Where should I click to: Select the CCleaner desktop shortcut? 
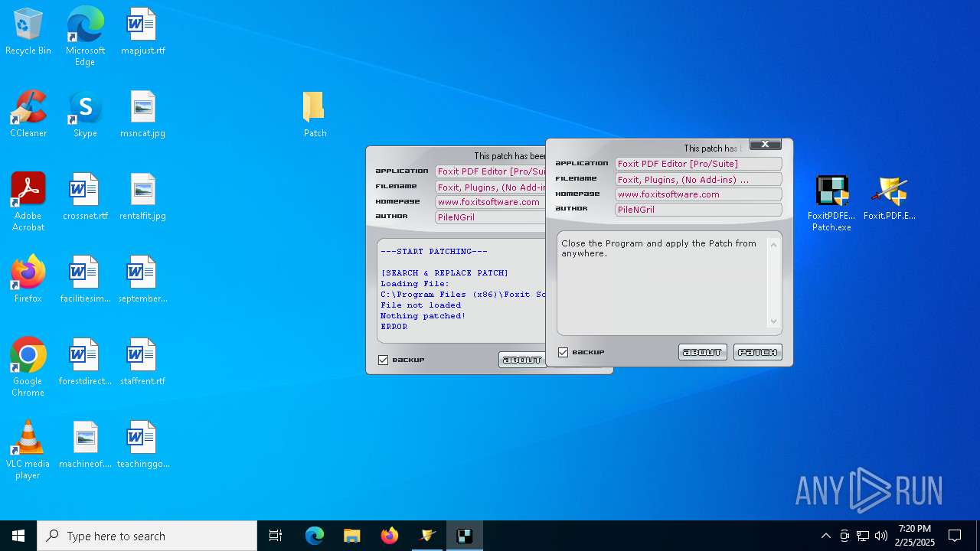click(28, 115)
